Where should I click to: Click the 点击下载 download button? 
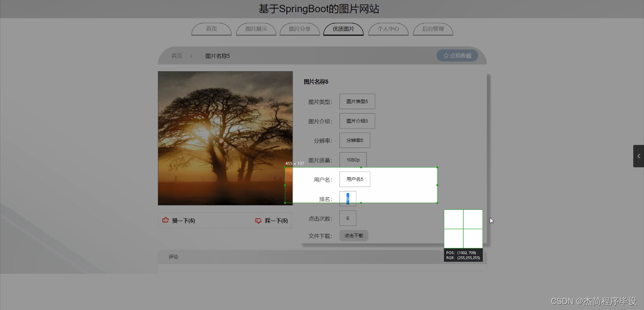coord(354,236)
